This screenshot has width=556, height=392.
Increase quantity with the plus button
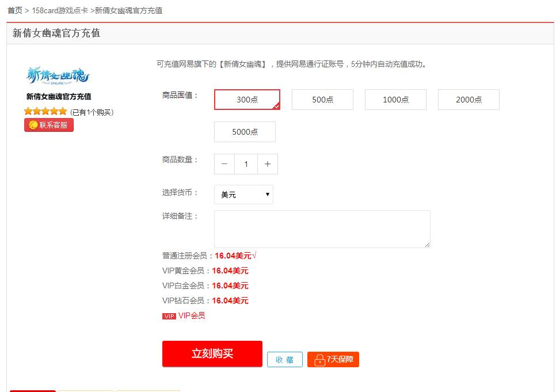(x=268, y=164)
